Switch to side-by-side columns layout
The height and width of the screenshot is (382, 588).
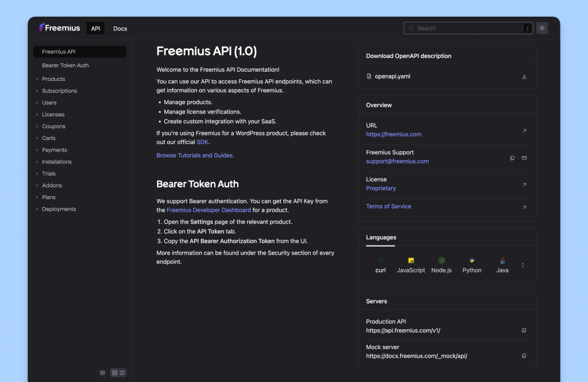pyautogui.click(x=122, y=373)
